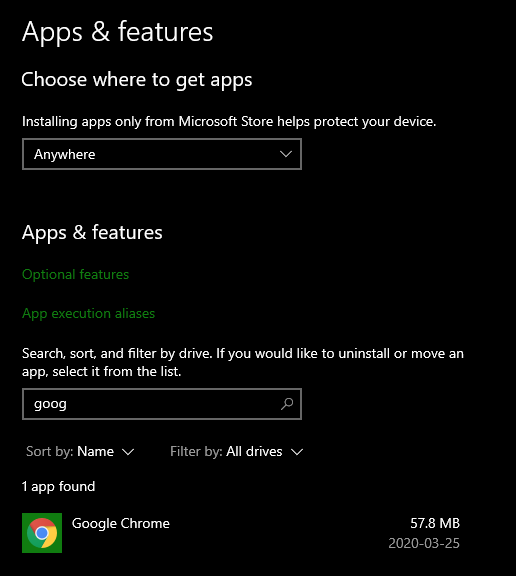
Task: Click the main Apps & features page title
Action: 118,32
